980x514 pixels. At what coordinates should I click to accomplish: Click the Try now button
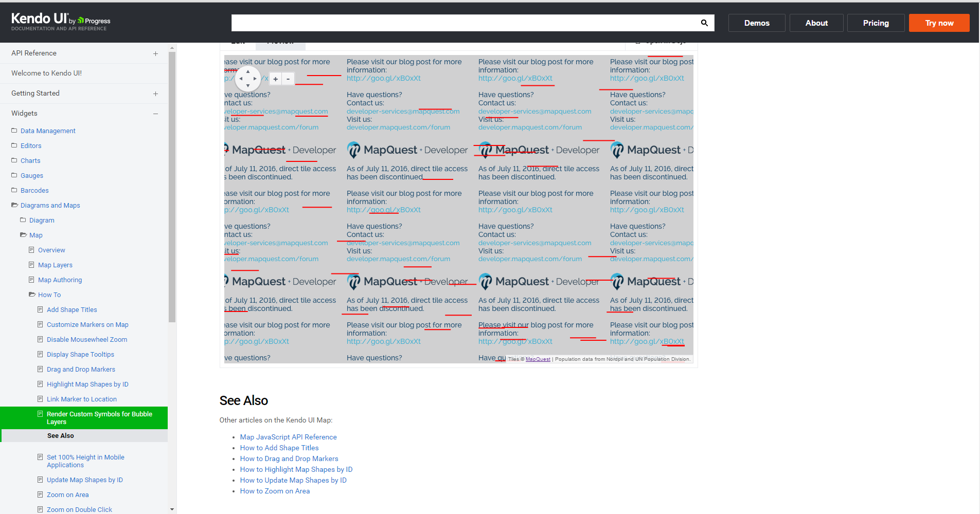click(x=939, y=23)
